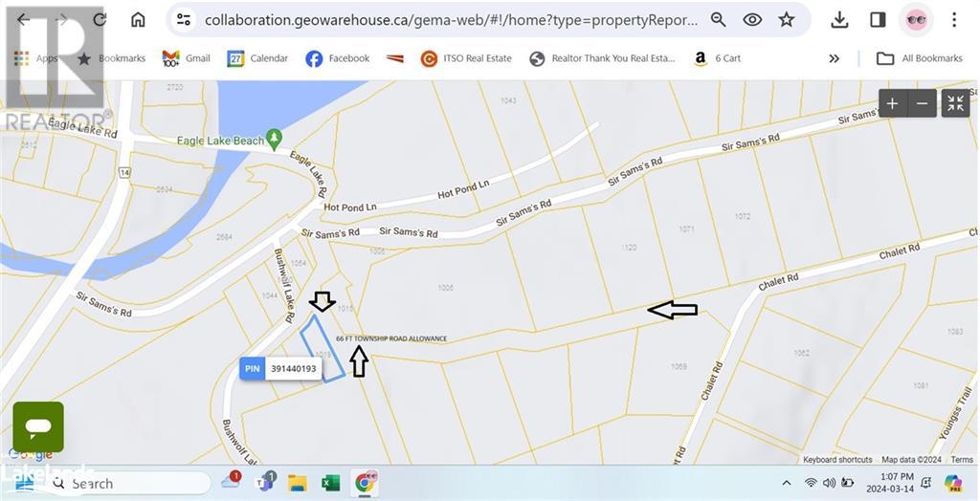Open Excel from the Windows taskbar
The width and height of the screenshot is (980, 501).
pyautogui.click(x=330, y=483)
